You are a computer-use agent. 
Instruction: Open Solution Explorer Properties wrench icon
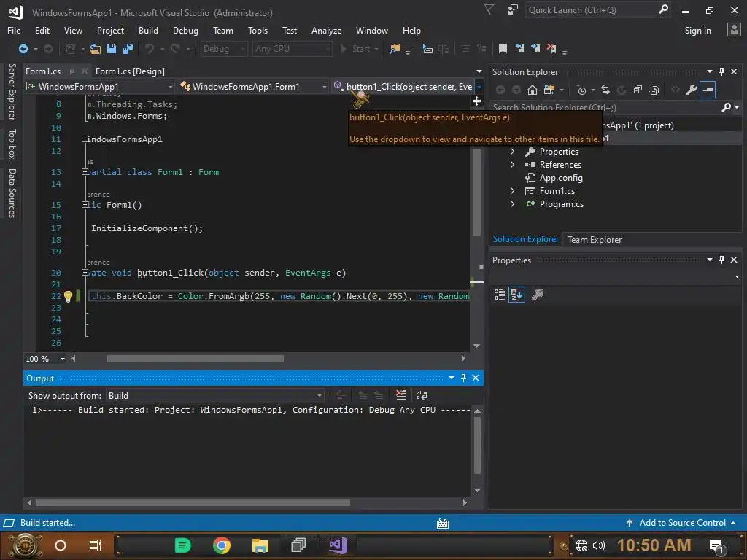point(692,90)
